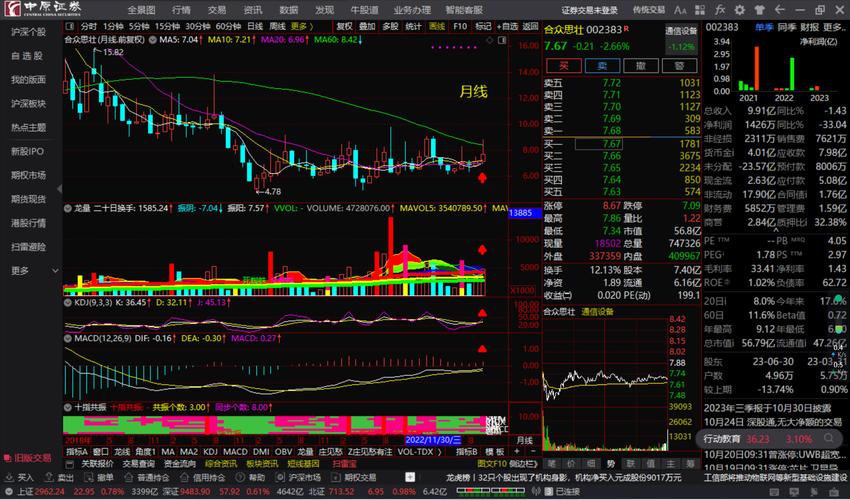Toggle 画线 drawing mode
The image size is (850, 500).
pyautogui.click(x=437, y=26)
